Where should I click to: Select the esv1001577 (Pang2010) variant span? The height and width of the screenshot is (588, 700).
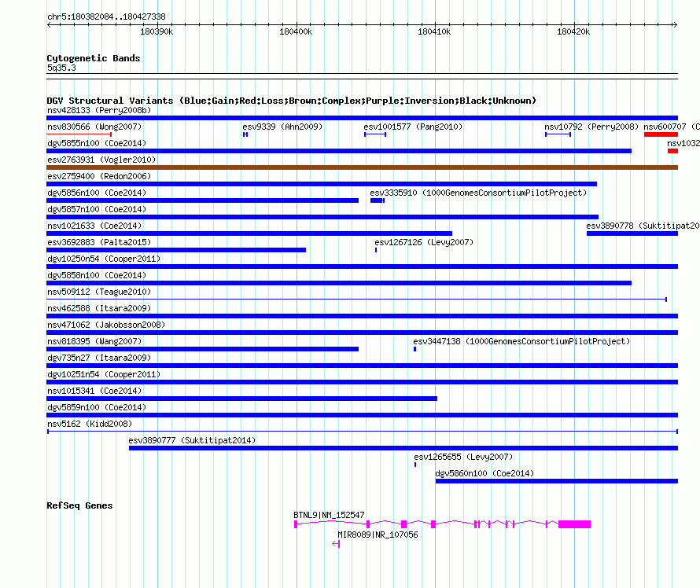[x=375, y=134]
